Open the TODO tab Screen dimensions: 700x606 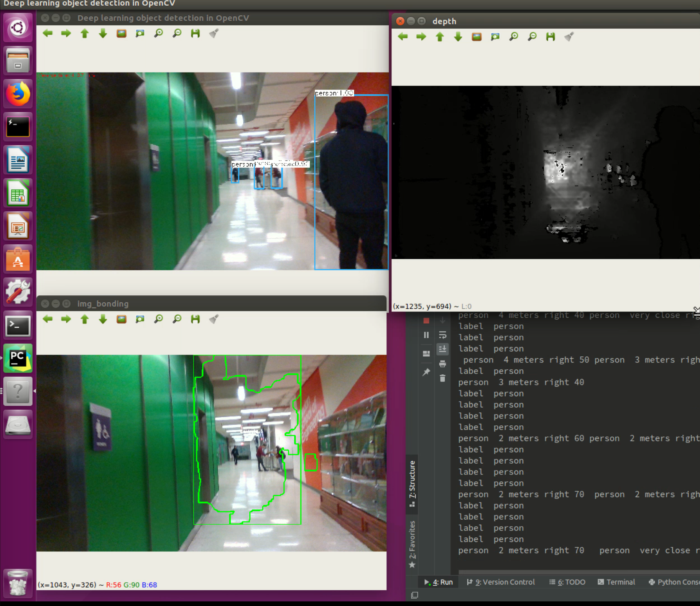point(567,582)
